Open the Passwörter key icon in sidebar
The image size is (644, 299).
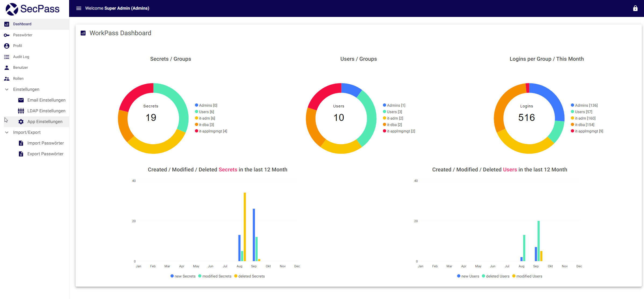[x=6, y=35]
